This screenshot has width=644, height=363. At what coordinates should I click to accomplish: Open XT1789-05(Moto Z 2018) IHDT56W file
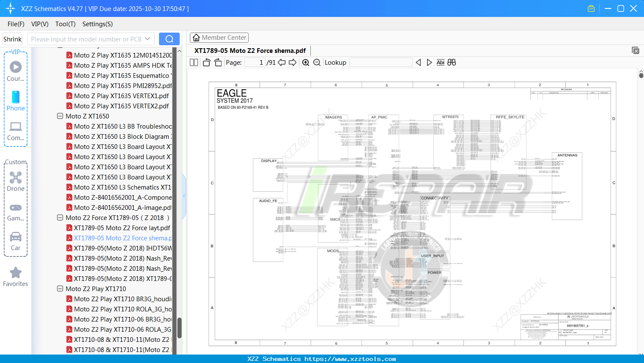(119, 248)
